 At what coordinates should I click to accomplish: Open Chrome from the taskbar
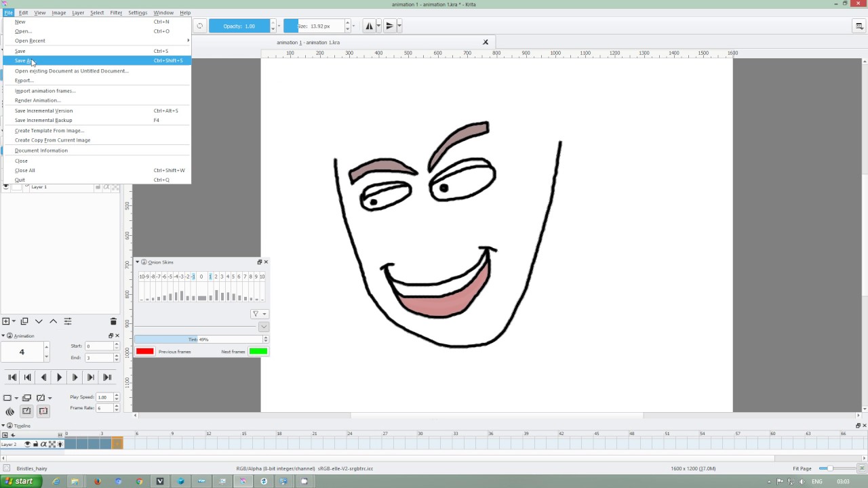tap(139, 481)
